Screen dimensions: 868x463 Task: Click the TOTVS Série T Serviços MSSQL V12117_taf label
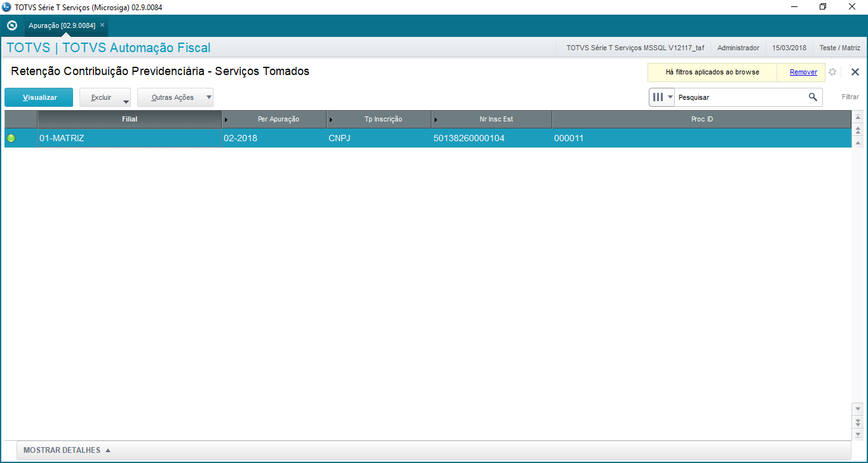[x=635, y=48]
